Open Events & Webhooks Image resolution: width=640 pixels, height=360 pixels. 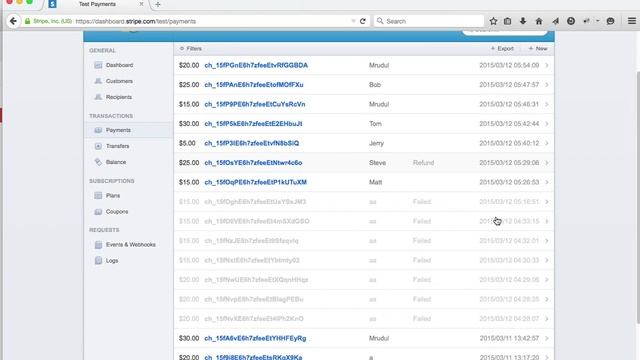click(x=131, y=244)
